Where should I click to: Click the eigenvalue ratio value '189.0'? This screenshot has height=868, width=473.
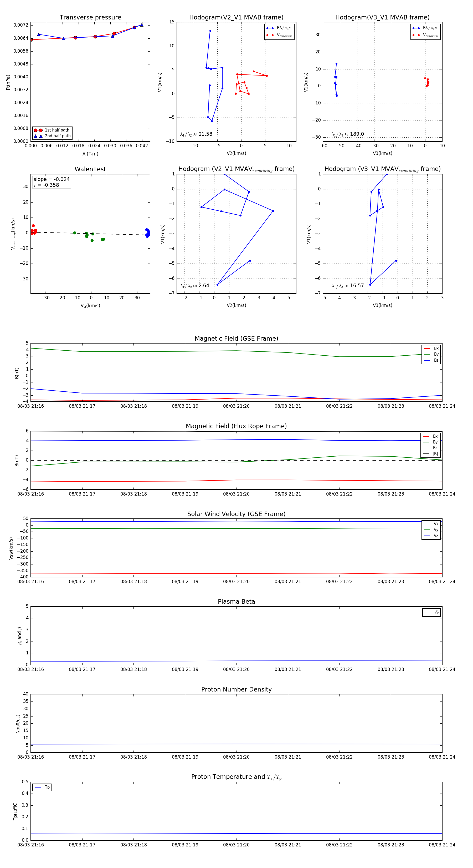pos(357,134)
